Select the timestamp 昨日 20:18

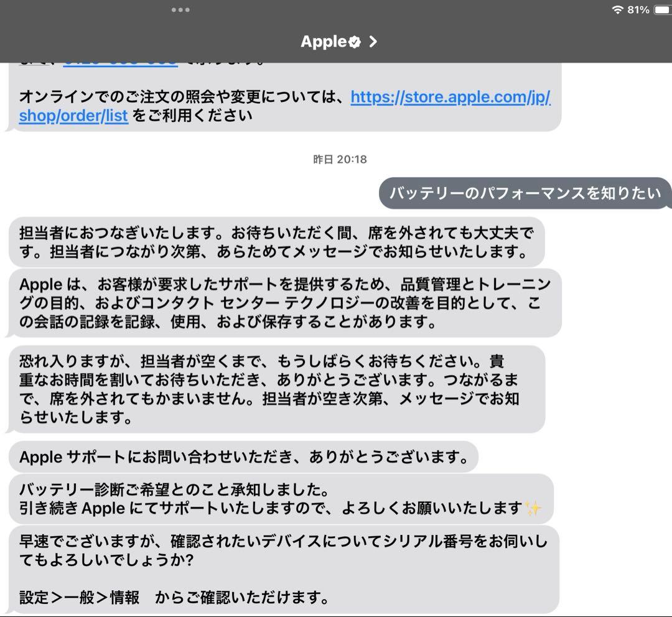(x=339, y=159)
